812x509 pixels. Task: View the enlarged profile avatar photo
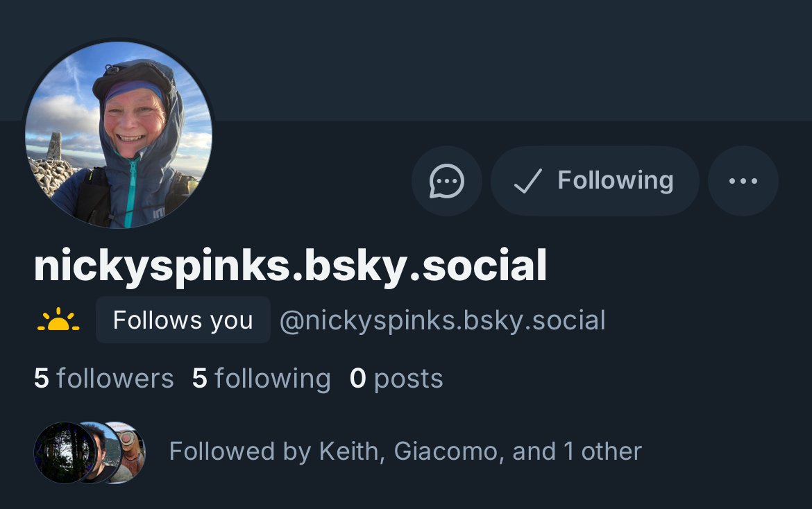tap(119, 135)
